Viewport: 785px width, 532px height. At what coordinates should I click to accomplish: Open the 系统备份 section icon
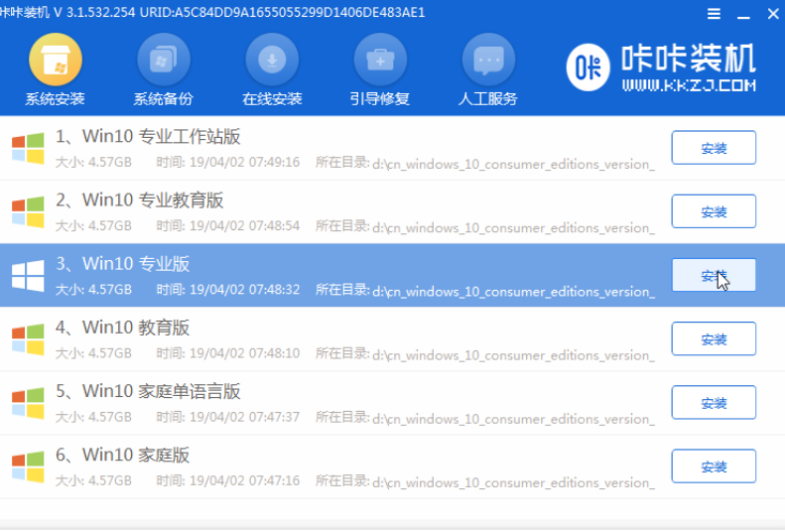point(164,60)
